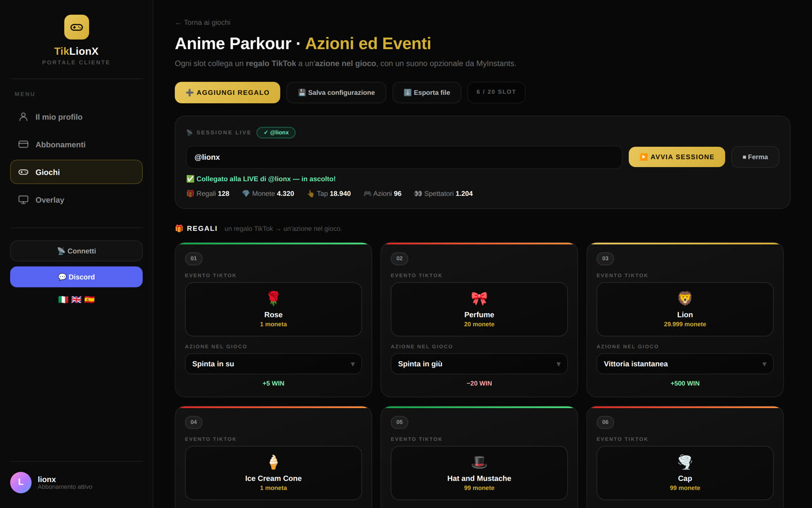Open Il mio profilo menu item
This screenshot has height=508, width=812.
pyautogui.click(x=76, y=117)
